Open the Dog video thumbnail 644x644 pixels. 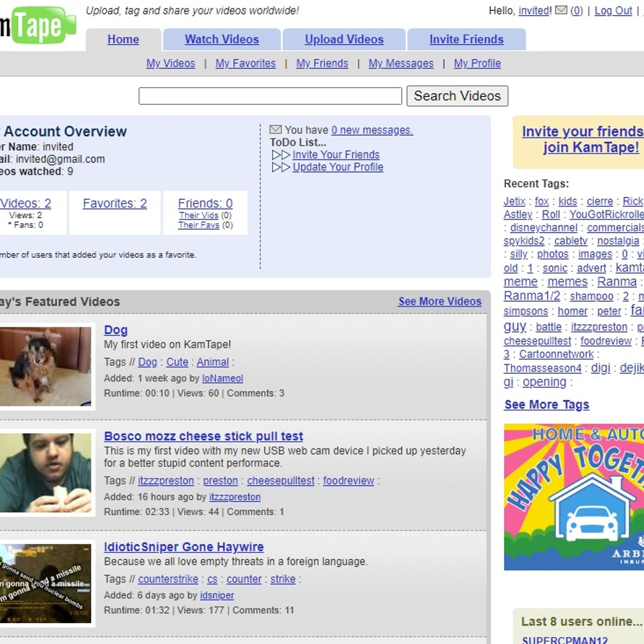click(46, 367)
